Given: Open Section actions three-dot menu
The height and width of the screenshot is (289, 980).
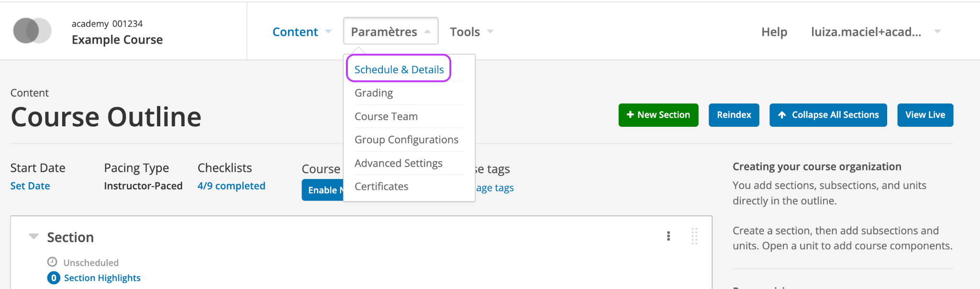Looking at the screenshot, I should click(x=668, y=236).
